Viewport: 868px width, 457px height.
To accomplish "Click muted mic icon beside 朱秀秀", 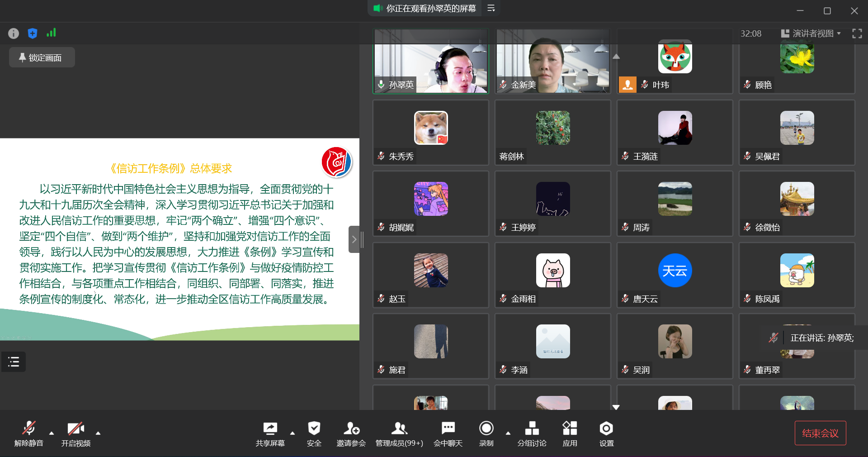I will pos(381,156).
